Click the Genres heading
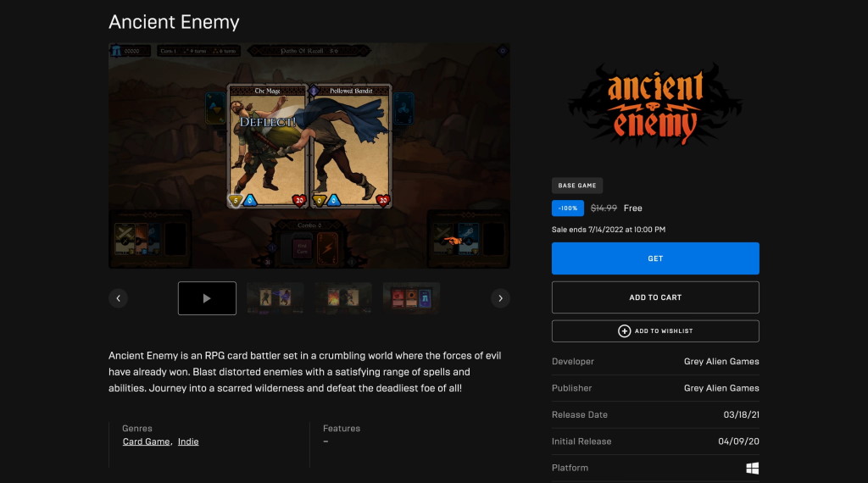Viewport: 868px width, 483px height. (137, 428)
